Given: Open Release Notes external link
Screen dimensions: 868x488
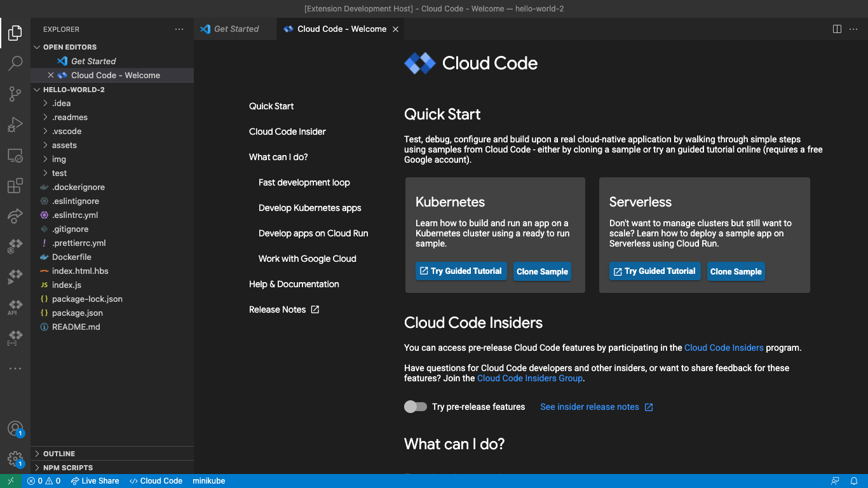Looking at the screenshot, I should [x=284, y=309].
